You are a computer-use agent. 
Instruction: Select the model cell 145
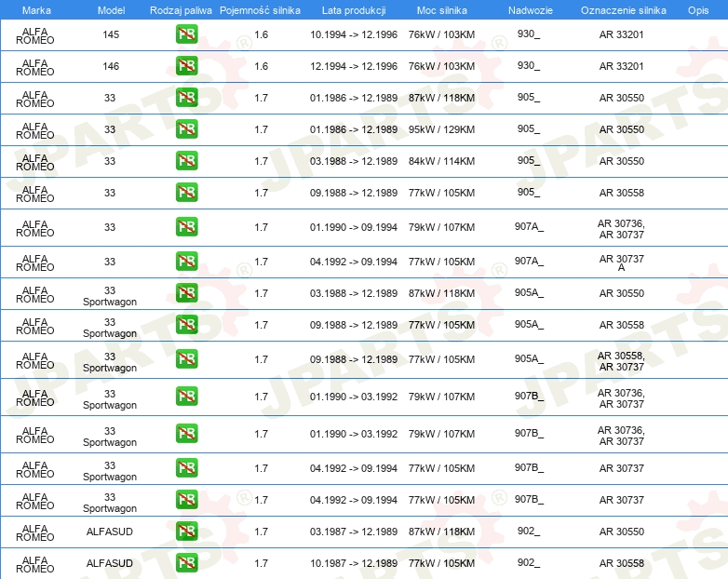click(x=111, y=34)
